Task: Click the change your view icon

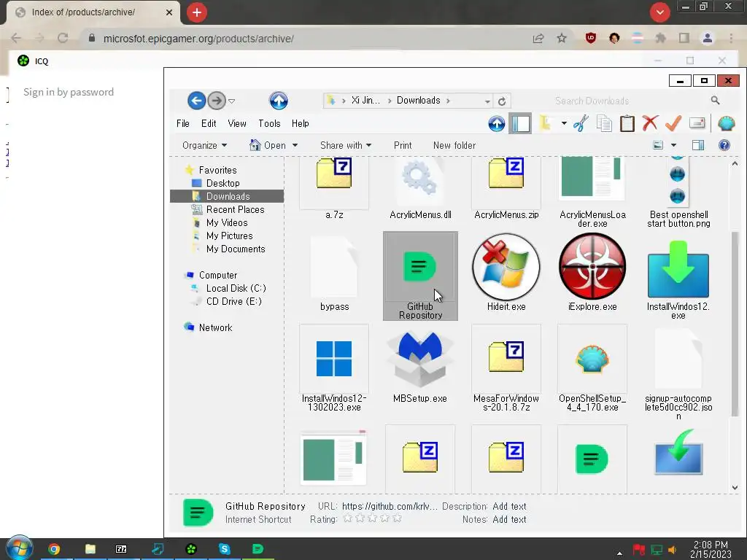Action: coord(658,145)
